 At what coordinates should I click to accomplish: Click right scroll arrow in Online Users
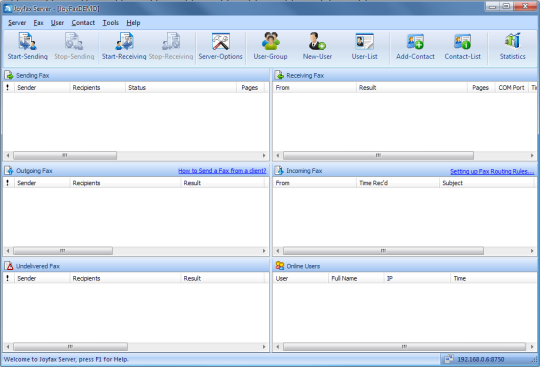tap(532, 346)
